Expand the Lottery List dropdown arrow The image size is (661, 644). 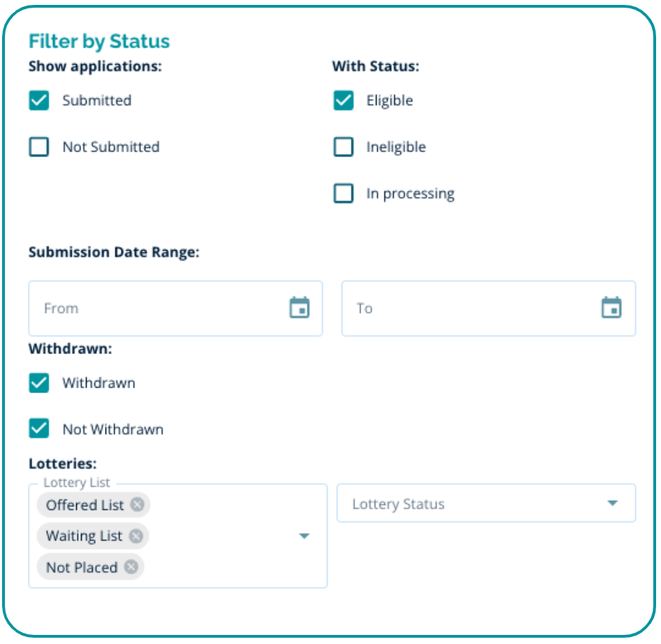[x=304, y=536]
